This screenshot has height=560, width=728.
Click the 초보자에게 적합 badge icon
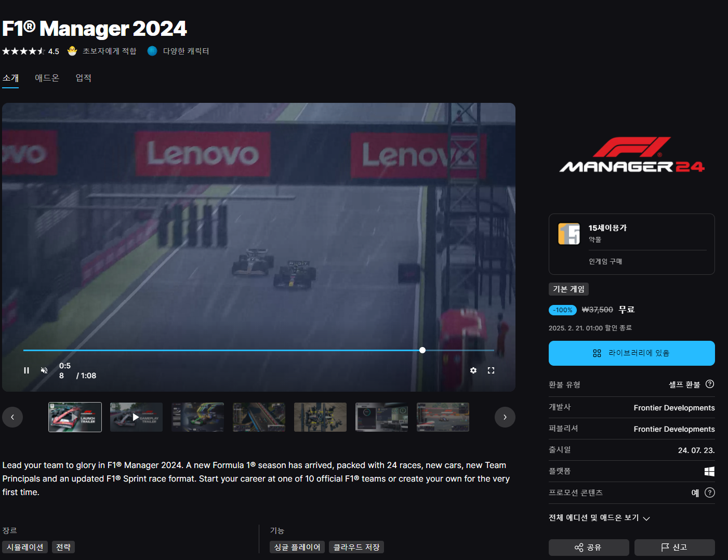pos(72,51)
